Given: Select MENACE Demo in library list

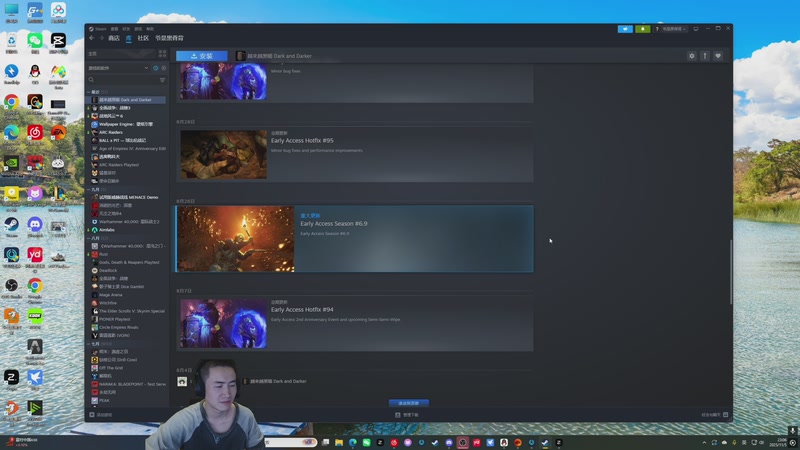Looking at the screenshot, I should (x=126, y=197).
